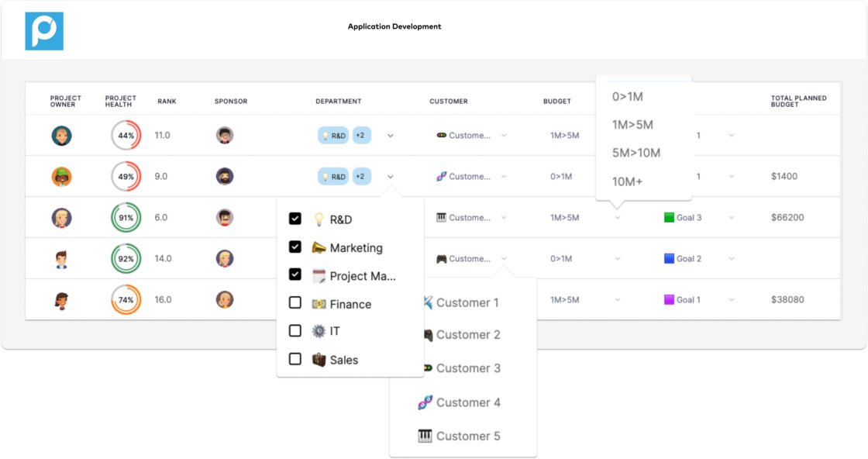Click sponsor avatar in rank 16.0 row
Screen dimensions: 868x459
click(225, 299)
